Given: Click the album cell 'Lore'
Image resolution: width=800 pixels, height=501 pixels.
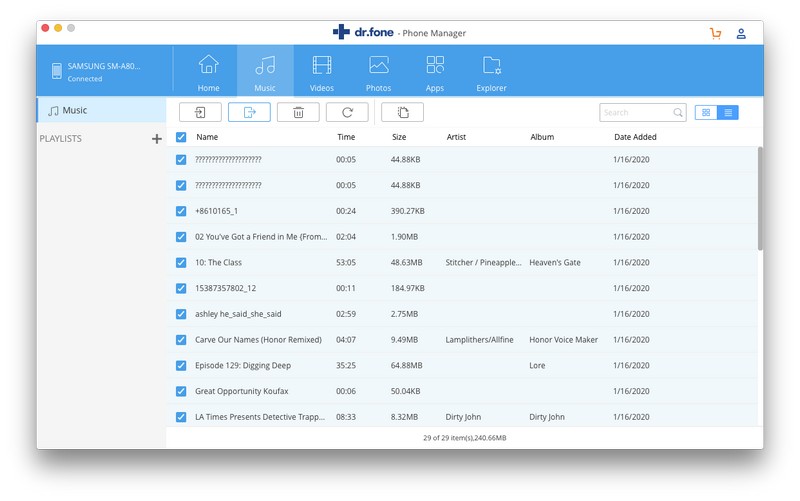Looking at the screenshot, I should click(x=537, y=366).
